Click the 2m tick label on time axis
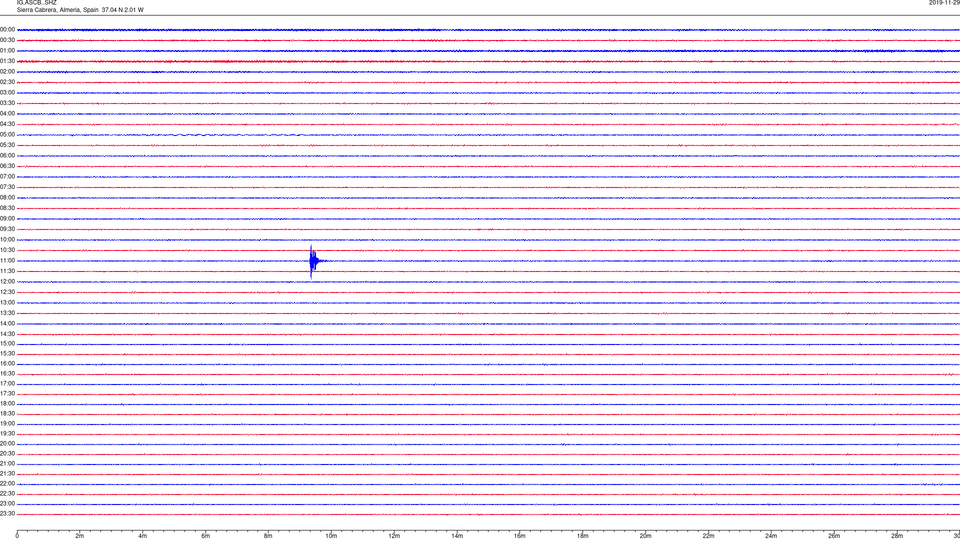Viewport: 960px width, 540px height. click(80, 536)
